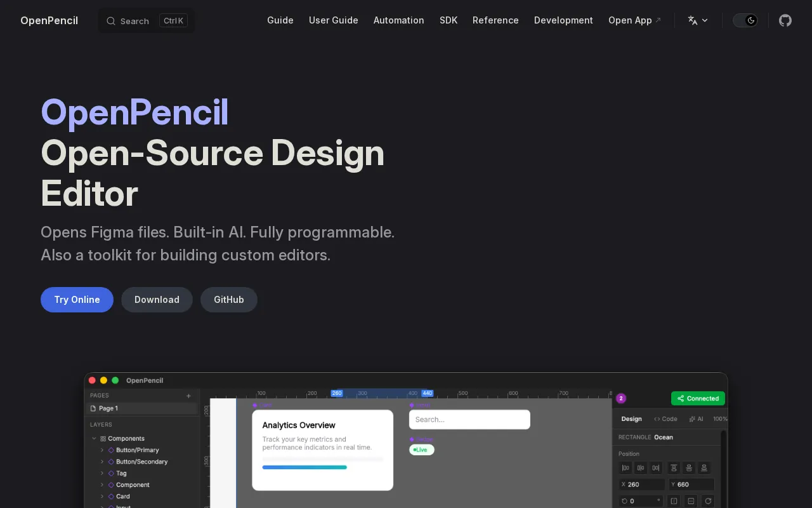
Task: Click the page icon beside Page 1
Action: point(93,408)
